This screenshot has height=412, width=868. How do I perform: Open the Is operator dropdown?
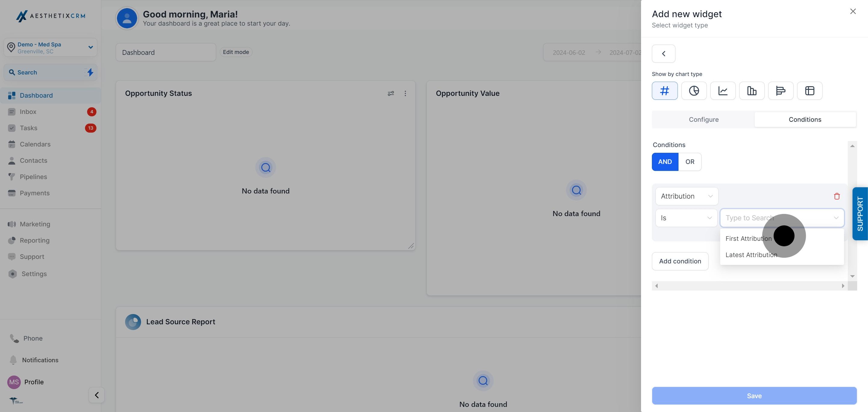pyautogui.click(x=686, y=218)
